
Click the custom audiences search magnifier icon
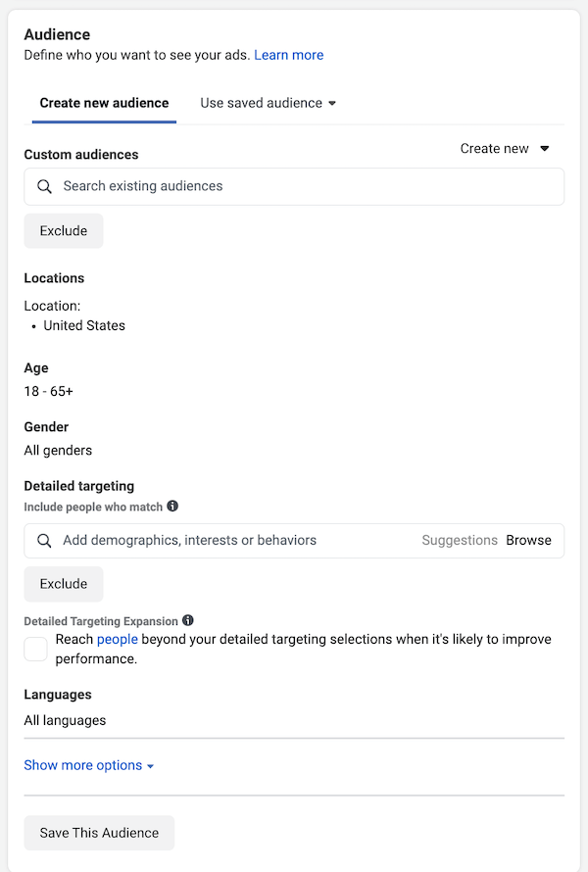44,186
